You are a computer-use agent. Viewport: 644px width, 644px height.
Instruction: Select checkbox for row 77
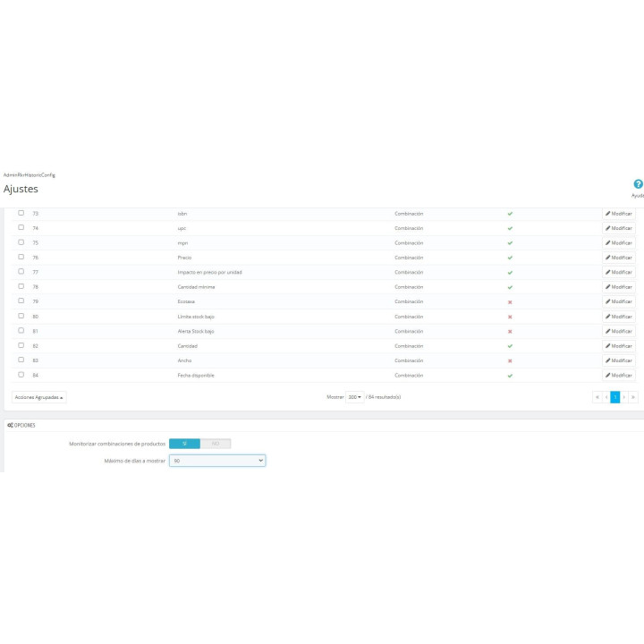(x=21, y=272)
